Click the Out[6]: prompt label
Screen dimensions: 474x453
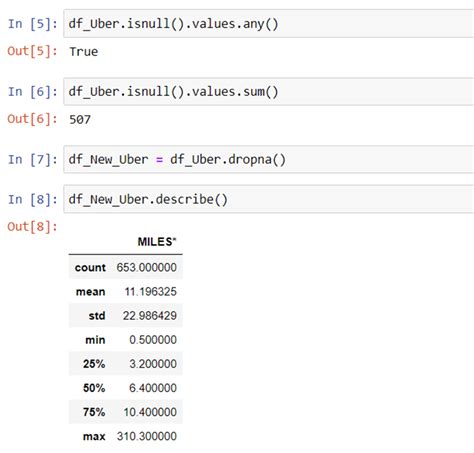(32, 119)
